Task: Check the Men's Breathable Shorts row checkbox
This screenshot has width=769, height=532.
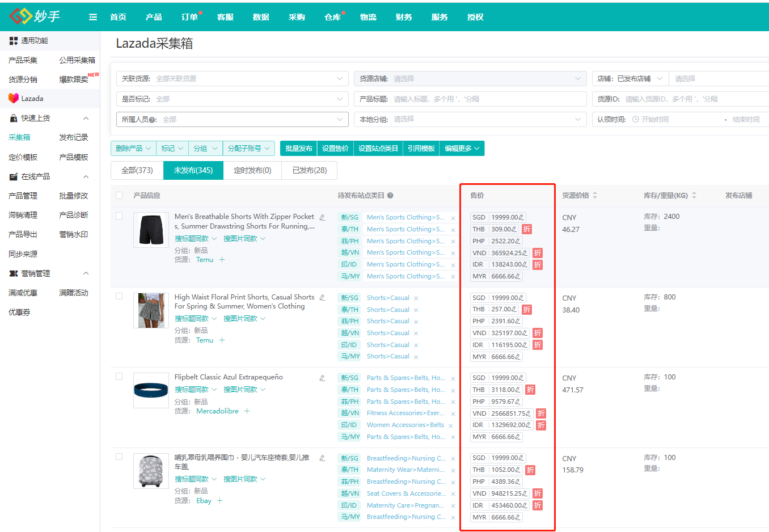Action: coord(119,216)
